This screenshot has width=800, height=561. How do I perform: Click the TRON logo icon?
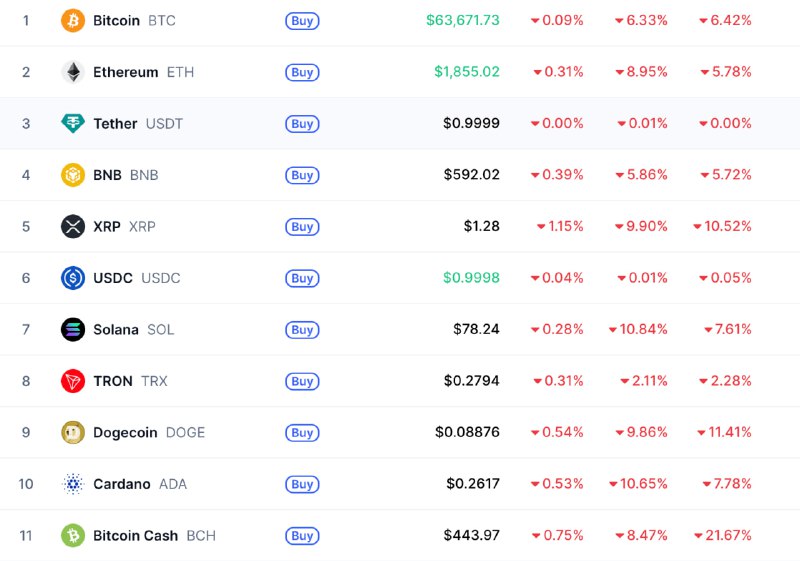pos(73,381)
